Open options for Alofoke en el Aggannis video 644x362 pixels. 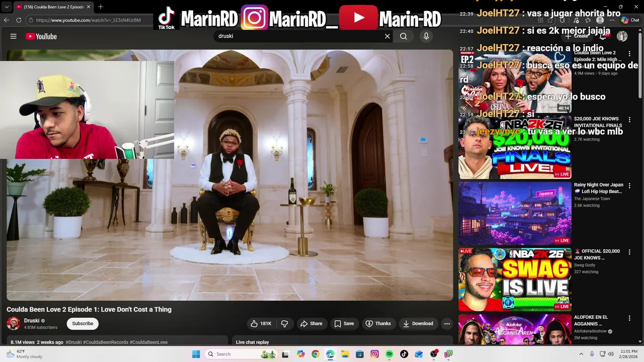tap(629, 318)
